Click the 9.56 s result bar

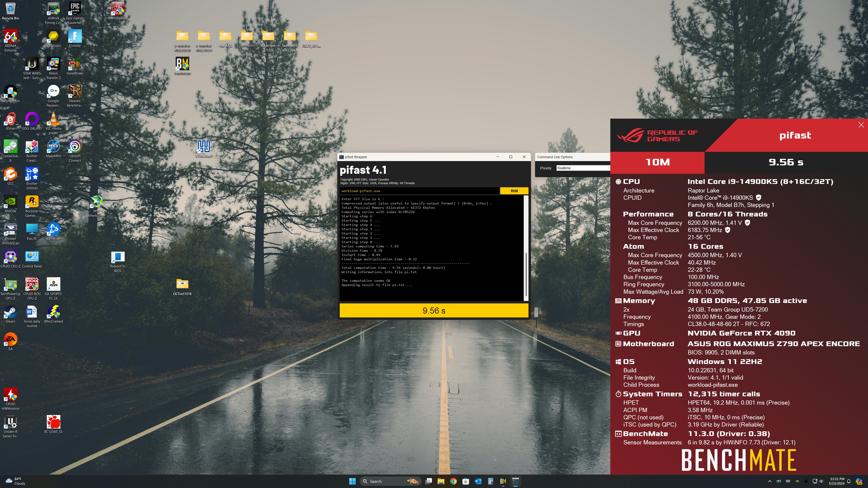coord(434,310)
